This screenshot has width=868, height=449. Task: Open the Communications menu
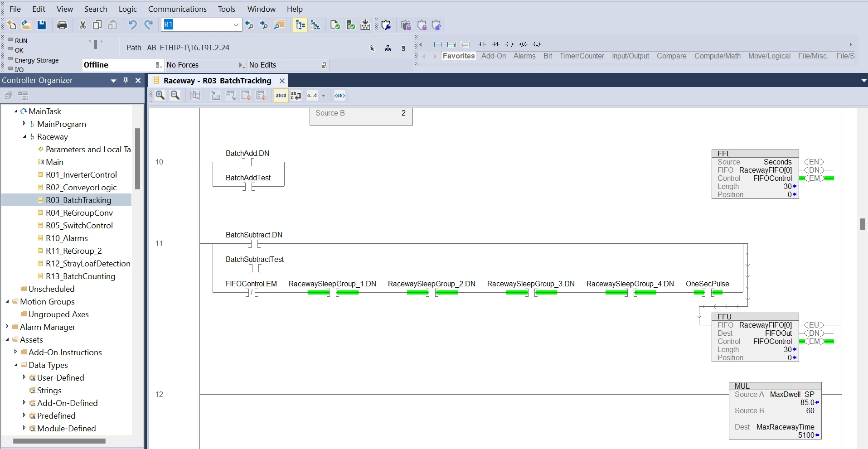coord(177,9)
